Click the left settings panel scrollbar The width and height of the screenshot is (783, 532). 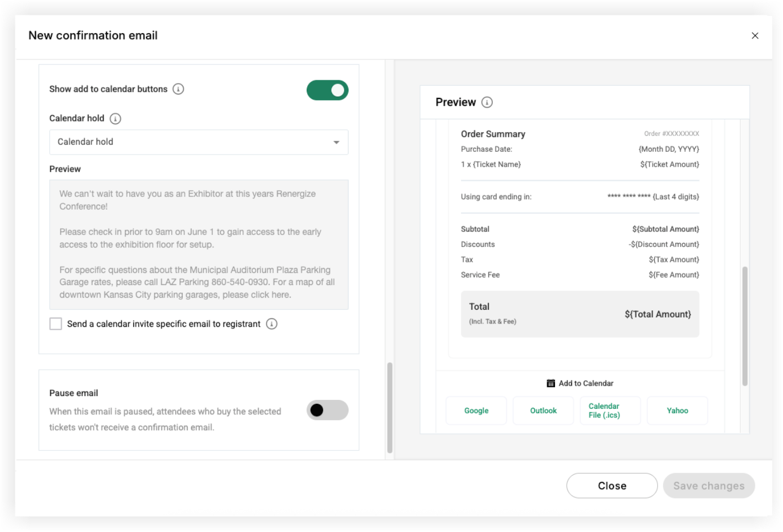point(390,408)
